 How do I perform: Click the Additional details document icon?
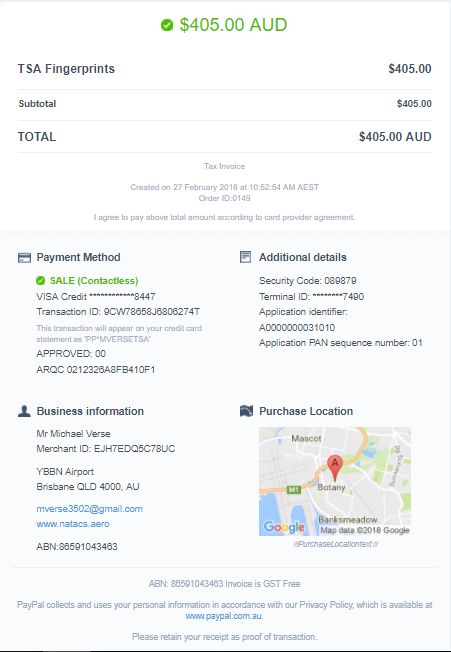(246, 257)
